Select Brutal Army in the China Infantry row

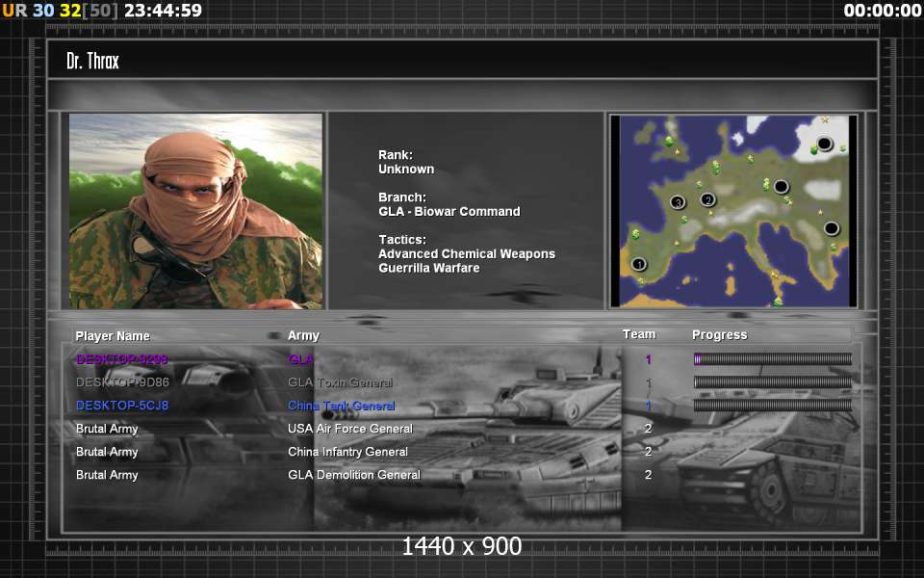click(x=107, y=452)
